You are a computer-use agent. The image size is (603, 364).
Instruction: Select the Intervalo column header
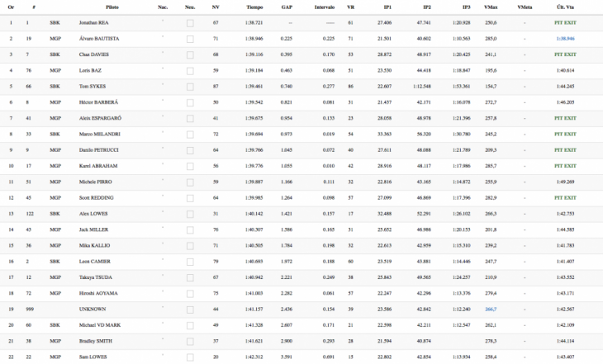tap(324, 7)
